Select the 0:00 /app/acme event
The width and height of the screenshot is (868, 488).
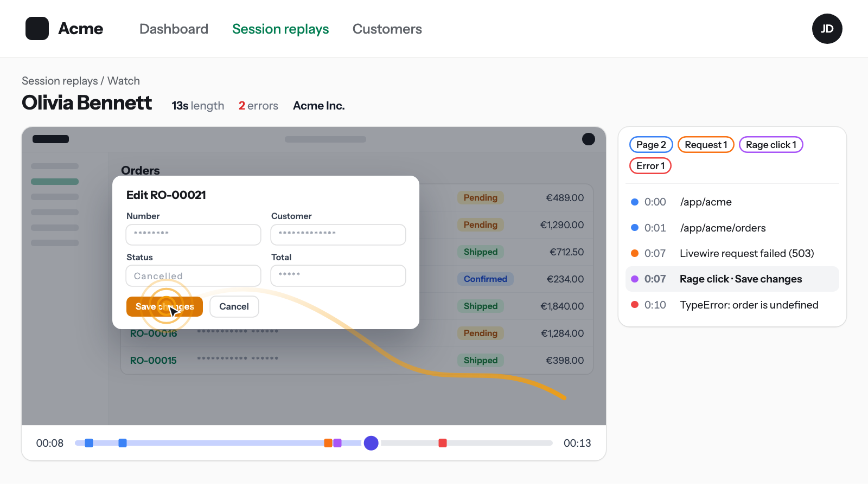pos(732,202)
